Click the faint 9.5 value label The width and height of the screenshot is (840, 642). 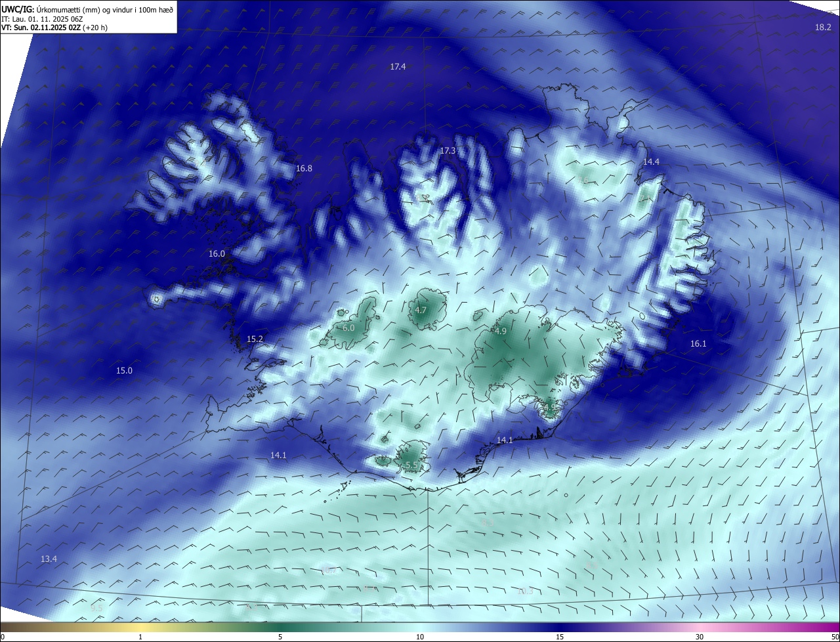[96, 609]
